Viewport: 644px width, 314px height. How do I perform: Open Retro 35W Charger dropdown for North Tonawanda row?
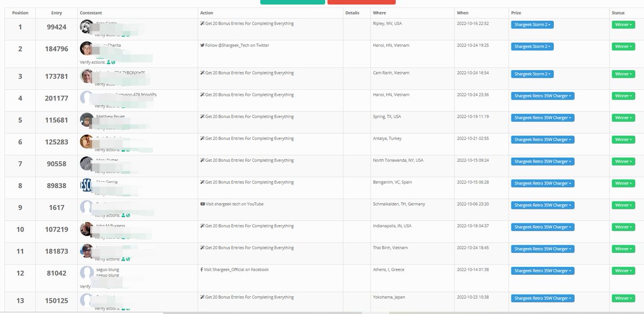point(543,161)
